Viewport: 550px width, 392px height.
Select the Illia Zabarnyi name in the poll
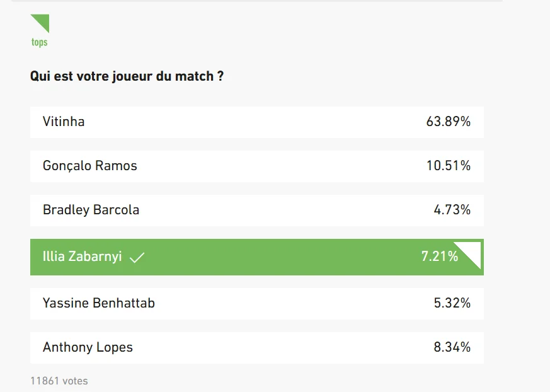pyautogui.click(x=82, y=257)
